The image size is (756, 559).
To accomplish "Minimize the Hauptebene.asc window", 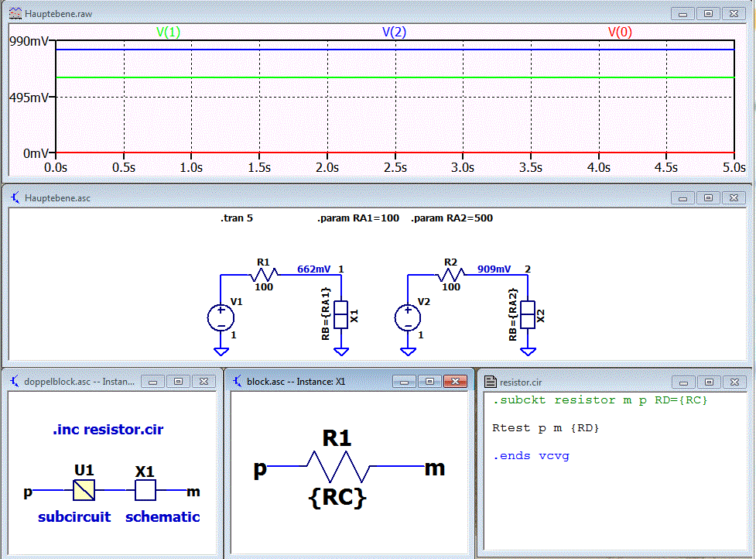I will click(x=682, y=197).
